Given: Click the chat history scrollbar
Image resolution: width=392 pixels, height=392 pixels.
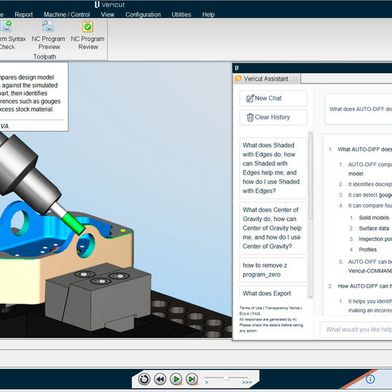Looking at the screenshot, I should tap(311, 177).
